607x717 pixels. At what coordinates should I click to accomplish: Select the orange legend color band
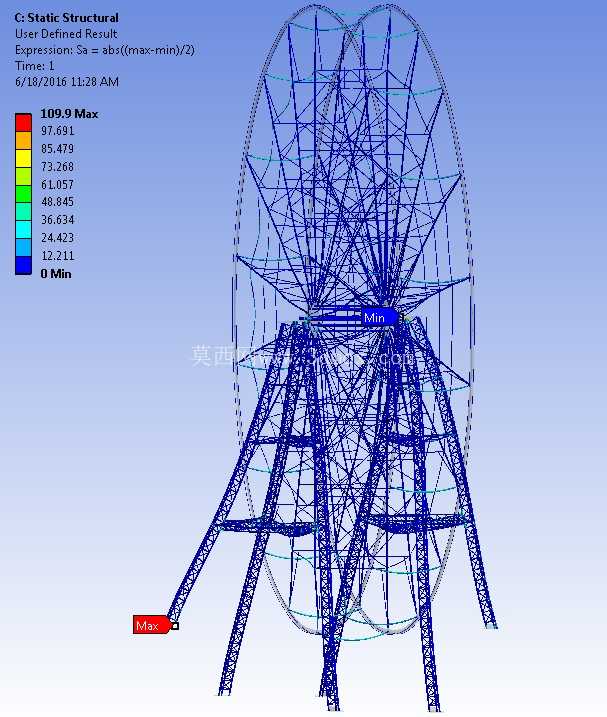click(23, 140)
